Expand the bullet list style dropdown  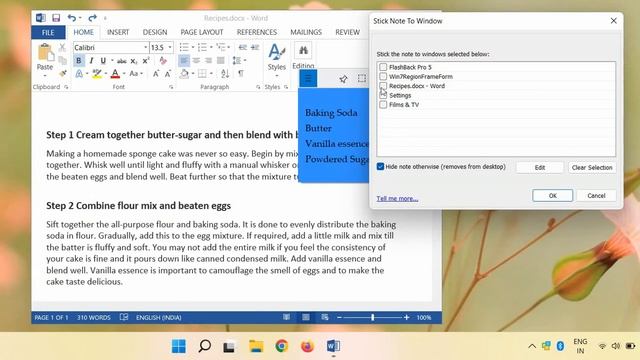(x=193, y=47)
